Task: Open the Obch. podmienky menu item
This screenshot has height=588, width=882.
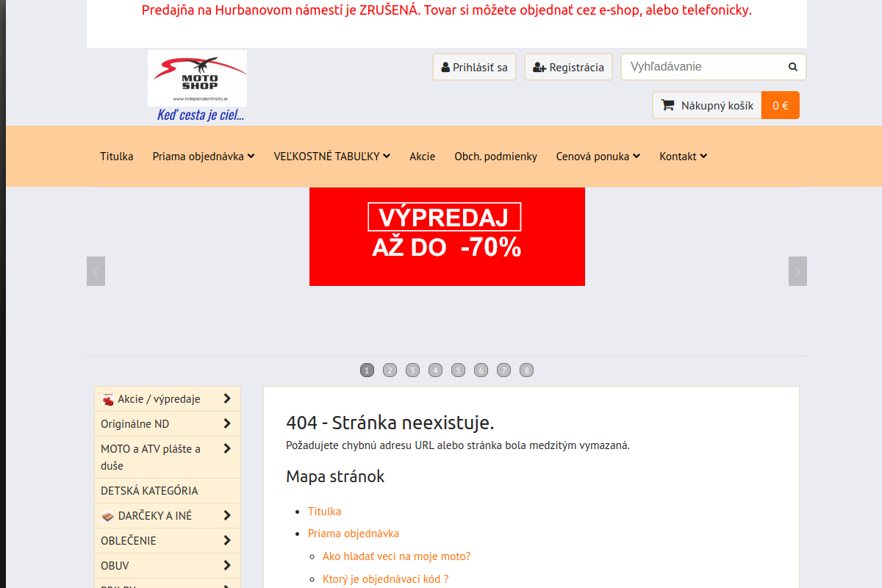Action: pyautogui.click(x=496, y=157)
